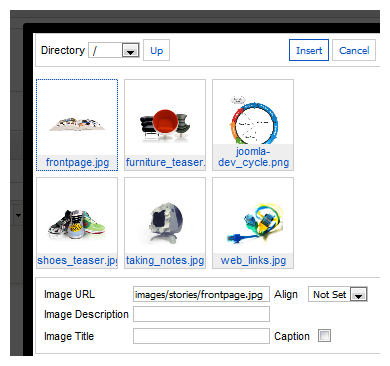Click the Insert button
Screen dimensions: 390x366
pos(309,50)
